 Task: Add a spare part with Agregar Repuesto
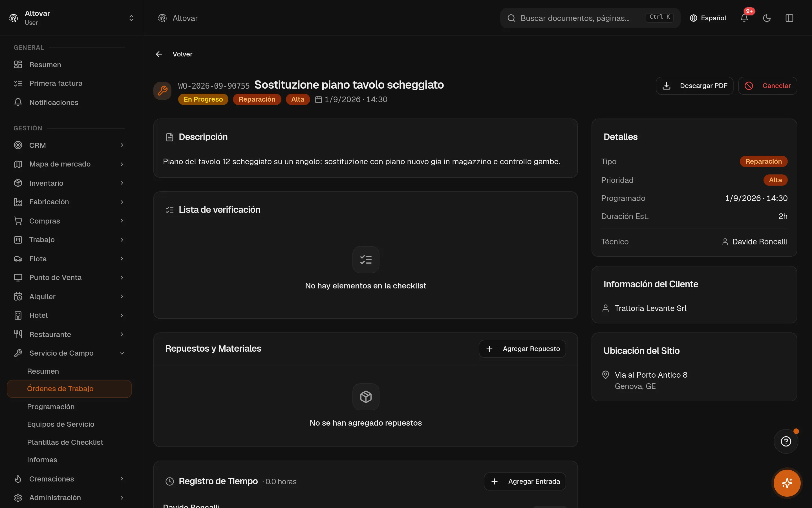point(522,349)
